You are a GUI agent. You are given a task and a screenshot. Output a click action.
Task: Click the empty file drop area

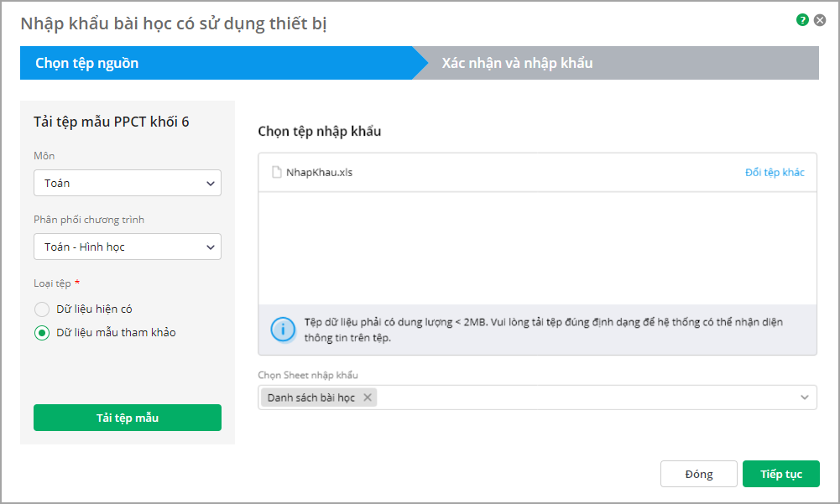537,248
